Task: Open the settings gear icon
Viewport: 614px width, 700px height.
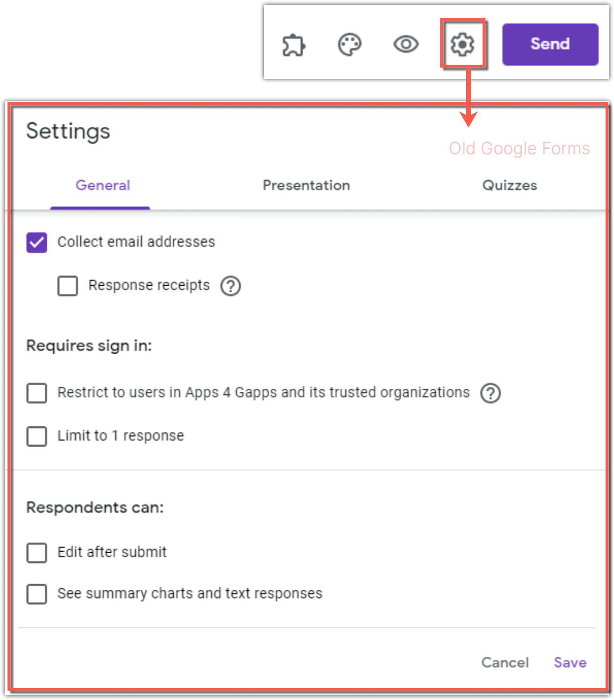Action: (x=462, y=44)
